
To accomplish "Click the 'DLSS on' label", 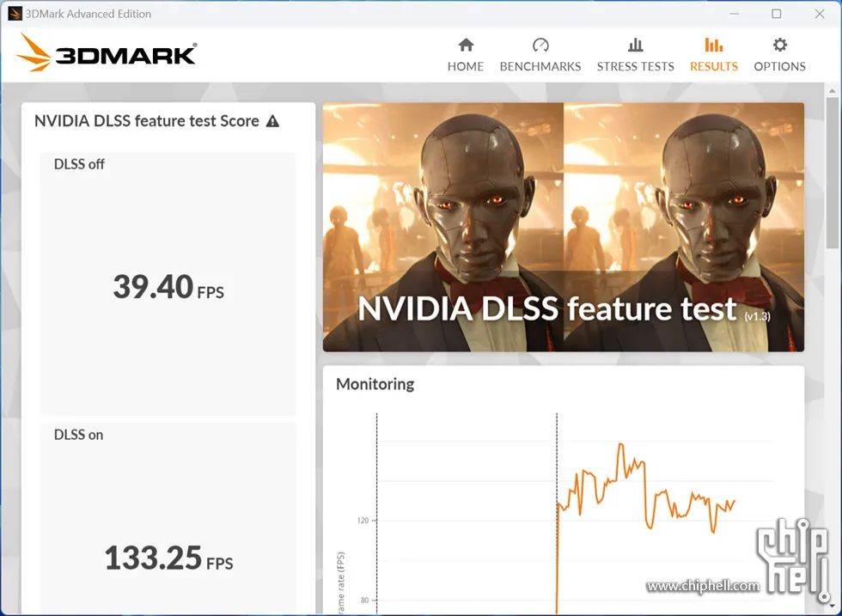I will (x=78, y=435).
